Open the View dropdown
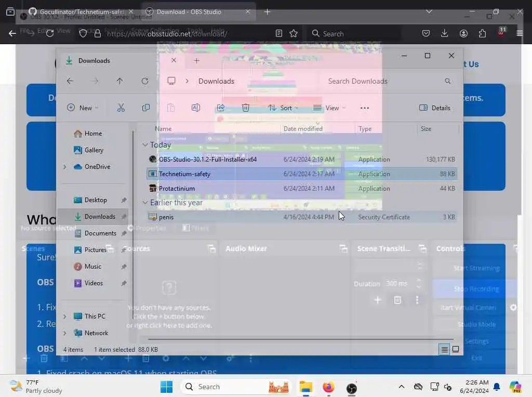 329,108
